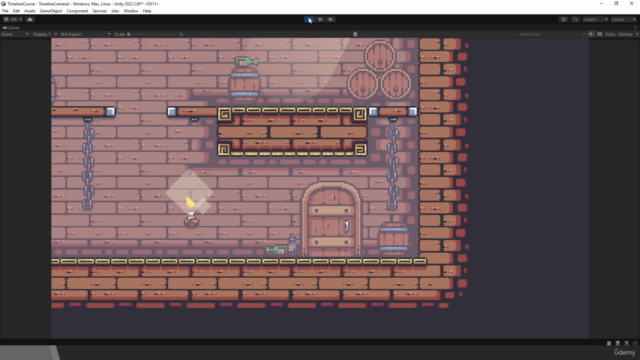Click the frame debugger bug icon
Viewport: 640px width, 360px height.
[355, 34]
